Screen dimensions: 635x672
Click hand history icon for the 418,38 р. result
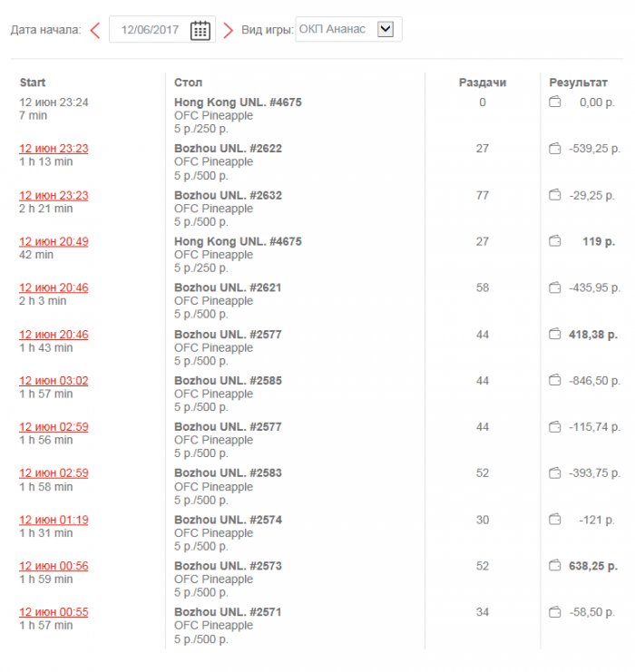555,335
